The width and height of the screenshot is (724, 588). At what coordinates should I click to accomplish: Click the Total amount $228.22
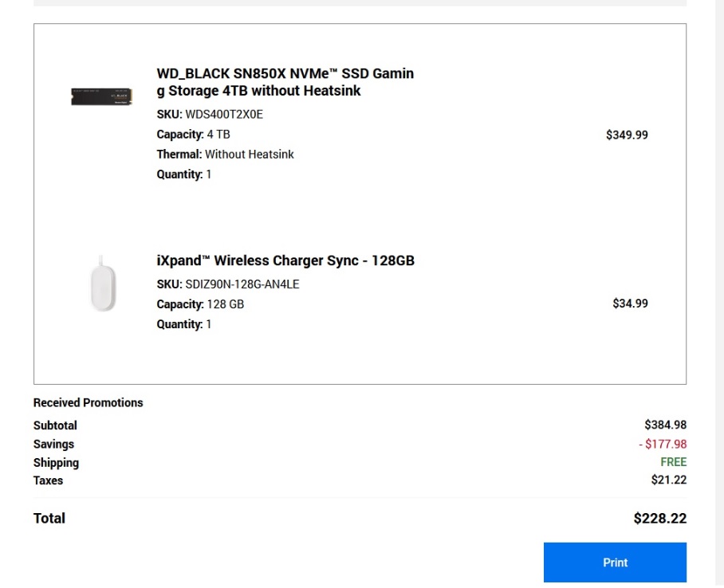660,519
